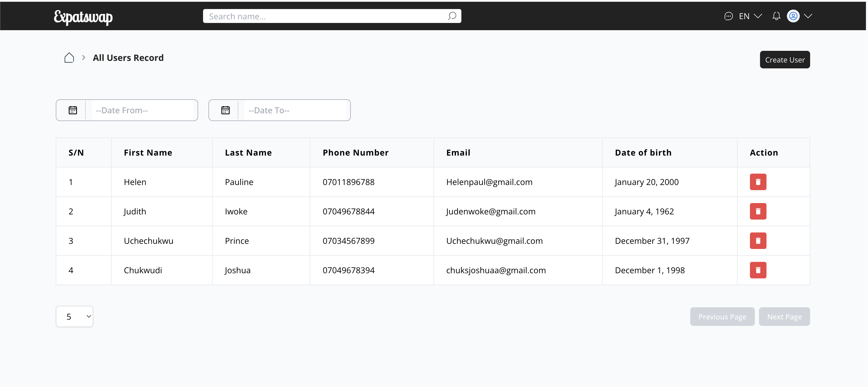Click the home breadcrumb icon

69,58
